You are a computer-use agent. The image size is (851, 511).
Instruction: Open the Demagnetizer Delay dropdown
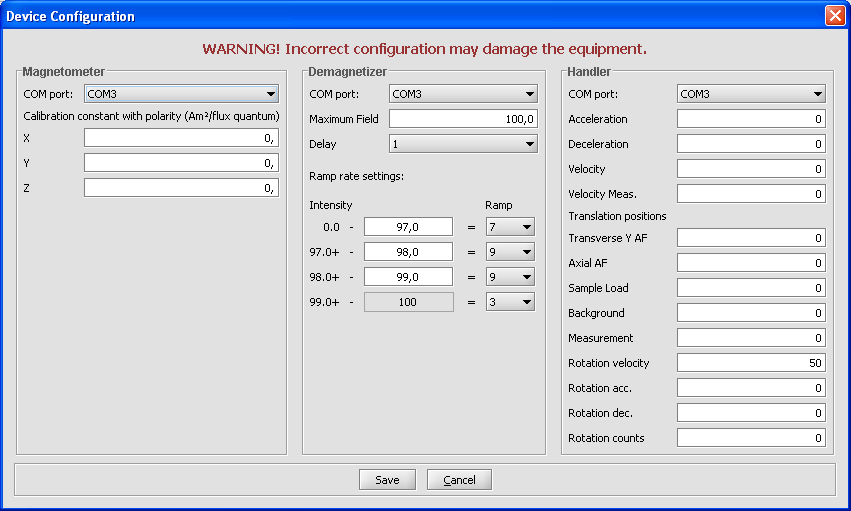tap(463, 144)
